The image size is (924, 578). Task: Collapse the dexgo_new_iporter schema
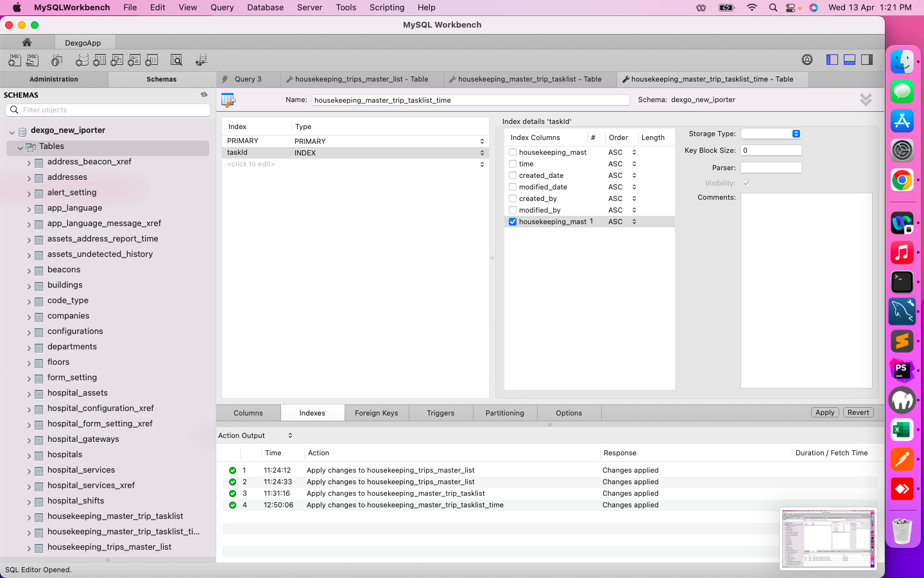point(12,131)
